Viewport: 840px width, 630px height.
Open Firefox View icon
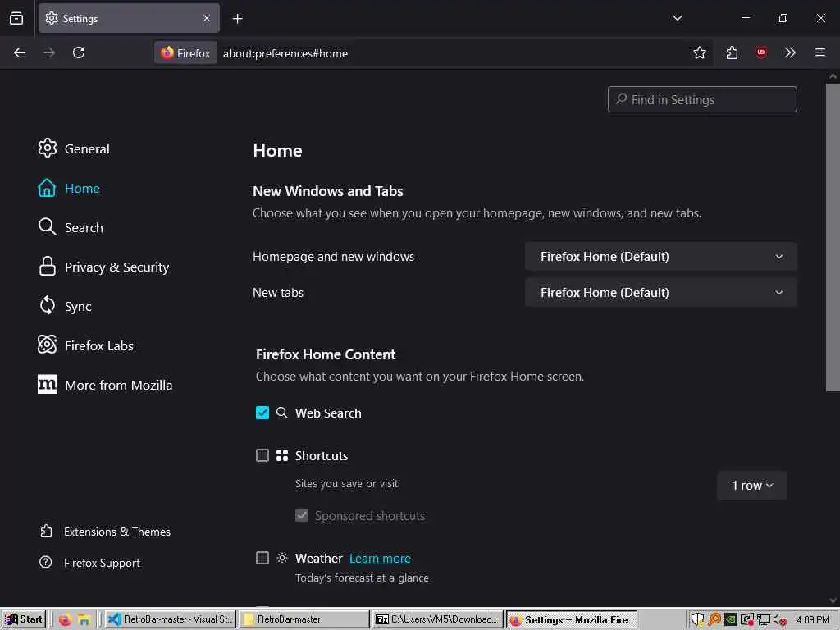[x=16, y=18]
